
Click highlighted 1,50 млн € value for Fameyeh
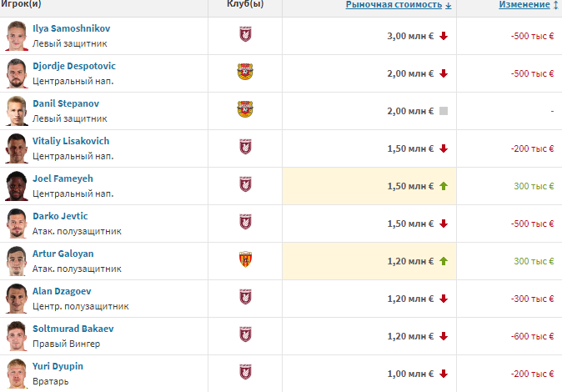click(410, 186)
